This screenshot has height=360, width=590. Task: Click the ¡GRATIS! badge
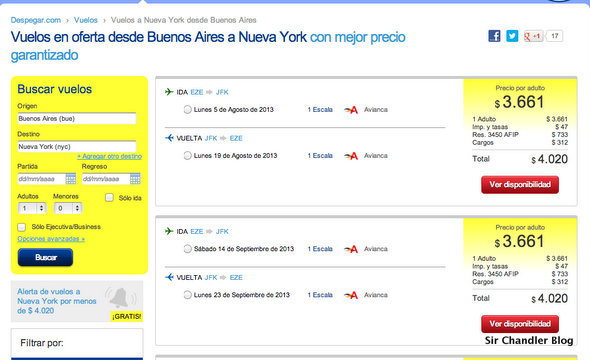pyautogui.click(x=126, y=316)
